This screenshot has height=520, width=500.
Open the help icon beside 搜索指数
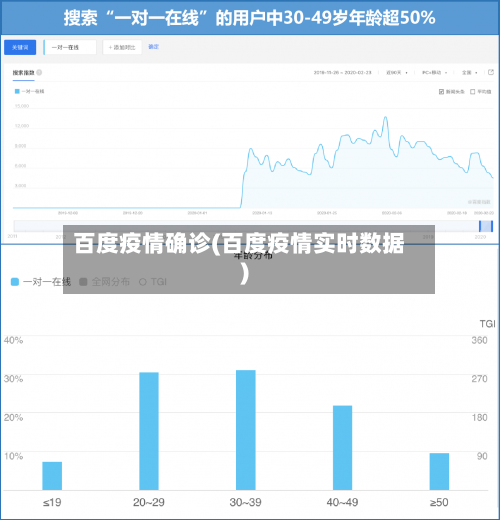click(x=39, y=72)
